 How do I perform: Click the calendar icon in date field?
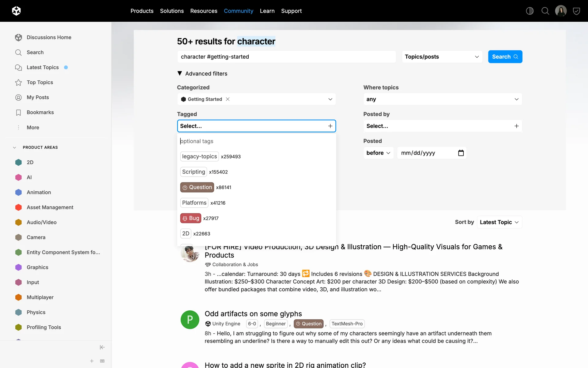[461, 153]
